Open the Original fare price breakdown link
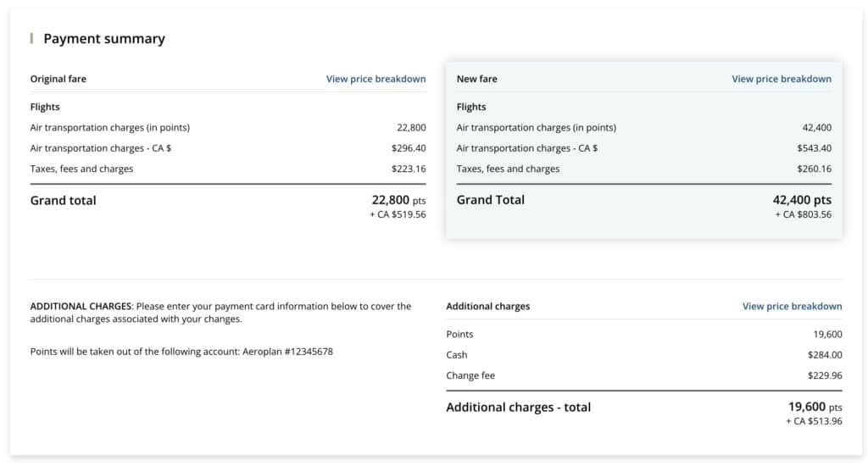The image size is (868, 466). tap(376, 79)
